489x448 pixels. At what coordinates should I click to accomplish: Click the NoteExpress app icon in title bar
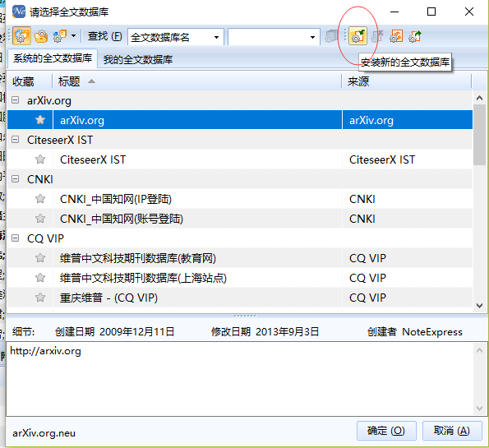click(x=19, y=12)
